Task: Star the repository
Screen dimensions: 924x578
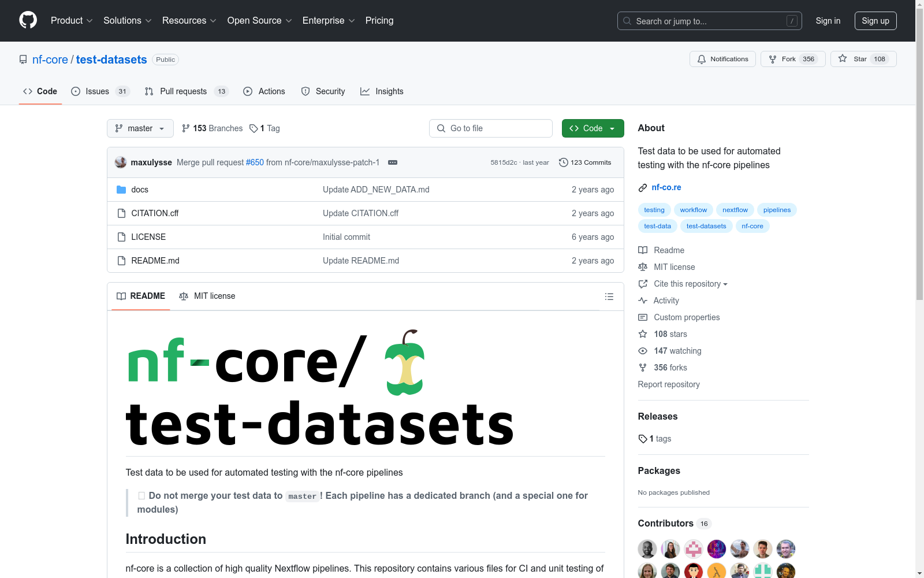Action: click(863, 59)
